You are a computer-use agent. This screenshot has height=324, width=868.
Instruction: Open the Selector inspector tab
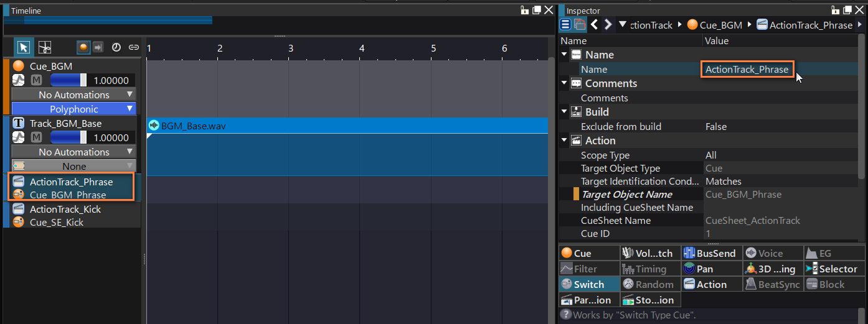(834, 269)
